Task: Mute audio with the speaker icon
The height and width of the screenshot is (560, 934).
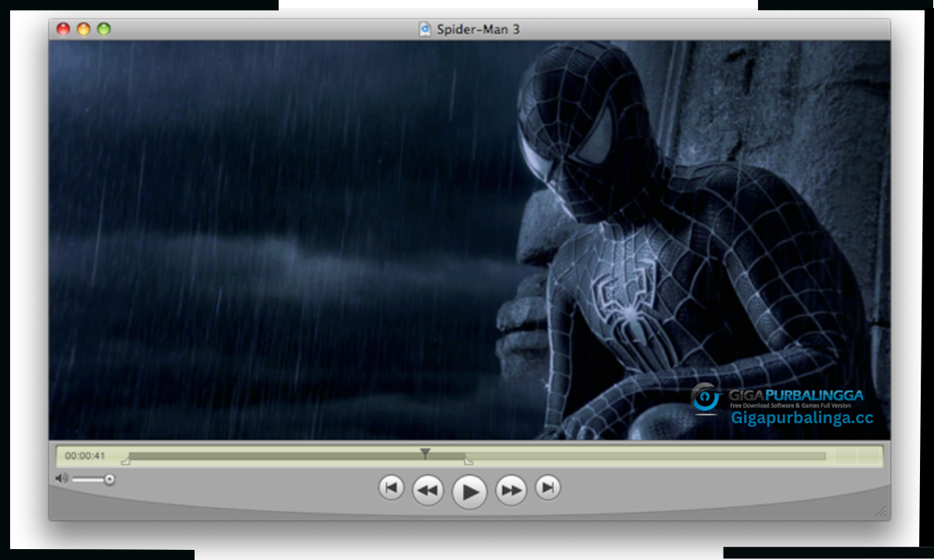Action: coord(61,478)
